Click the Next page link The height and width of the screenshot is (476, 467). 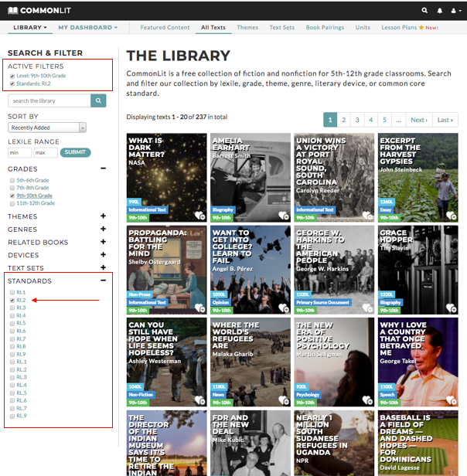pos(419,120)
